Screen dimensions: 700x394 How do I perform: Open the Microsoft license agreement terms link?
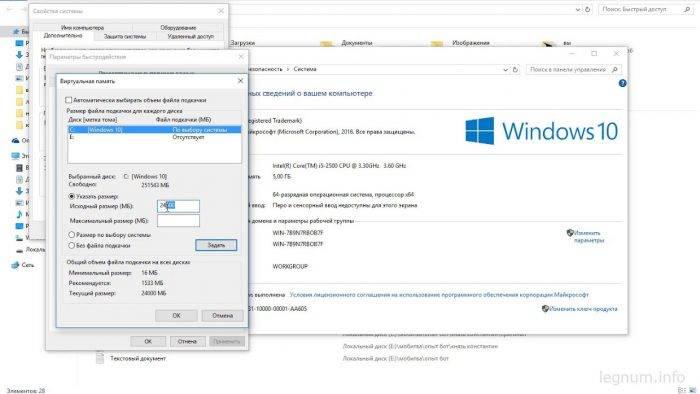click(439, 295)
